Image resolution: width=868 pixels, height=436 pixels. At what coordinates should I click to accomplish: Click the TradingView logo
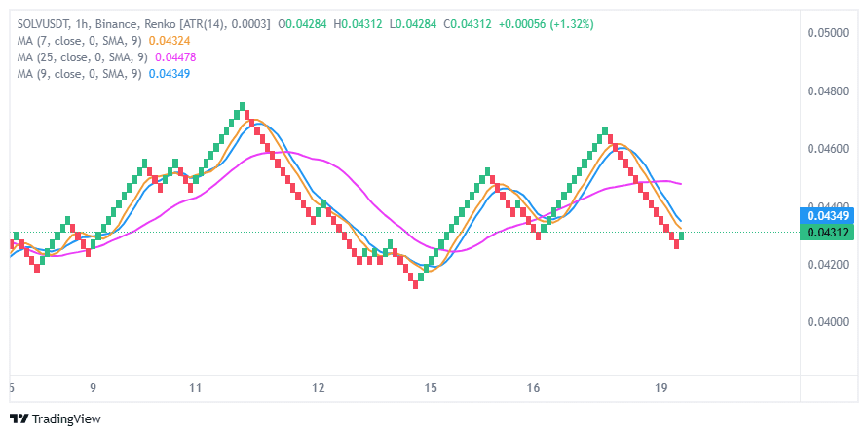19,418
